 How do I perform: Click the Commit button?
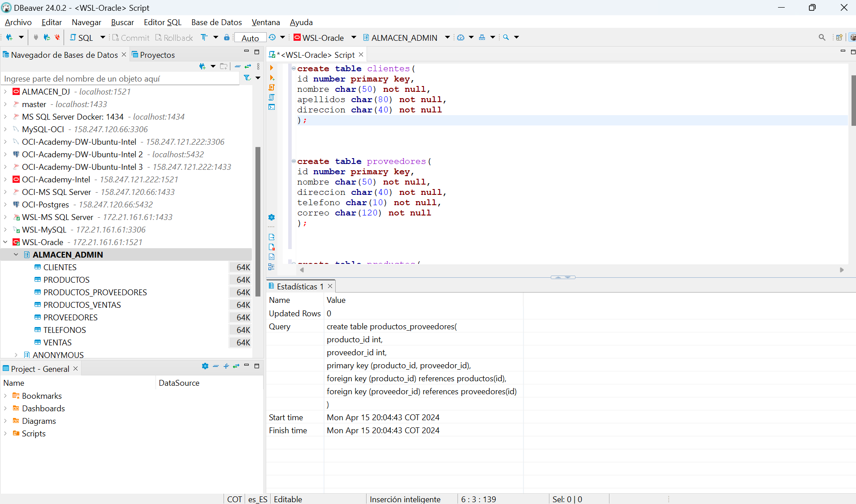tap(130, 38)
